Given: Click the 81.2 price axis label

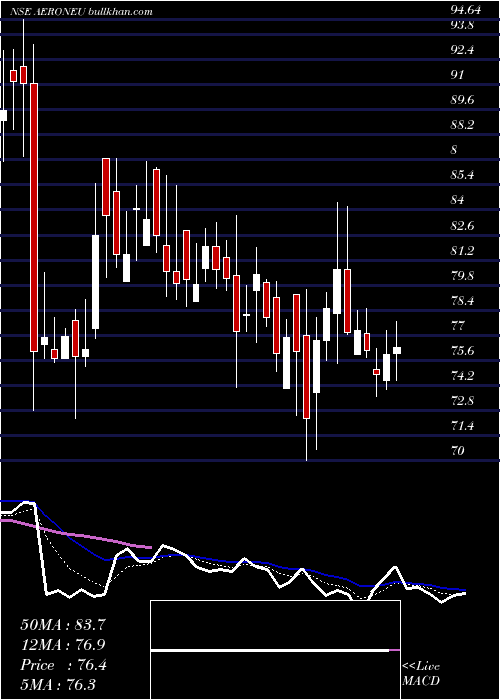Looking at the screenshot, I should click(462, 251).
